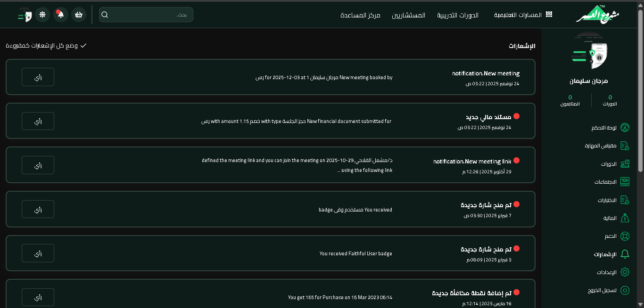Image resolution: width=644 pixels, height=308 pixels.
Task: Click the settings gear icon in sidebar
Action: pos(625,272)
